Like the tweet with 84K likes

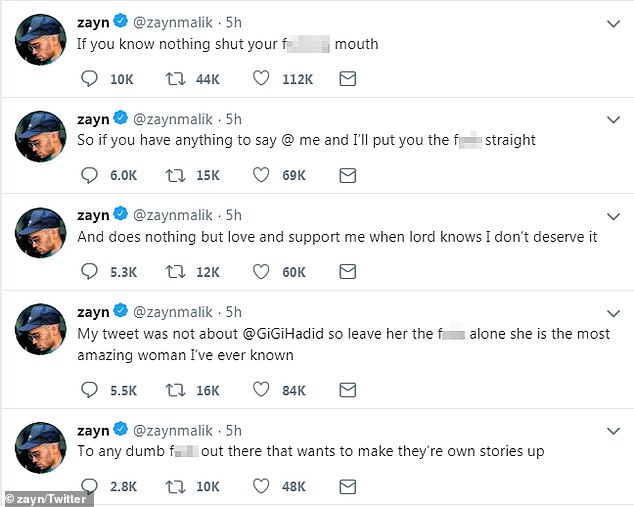[x=262, y=390]
